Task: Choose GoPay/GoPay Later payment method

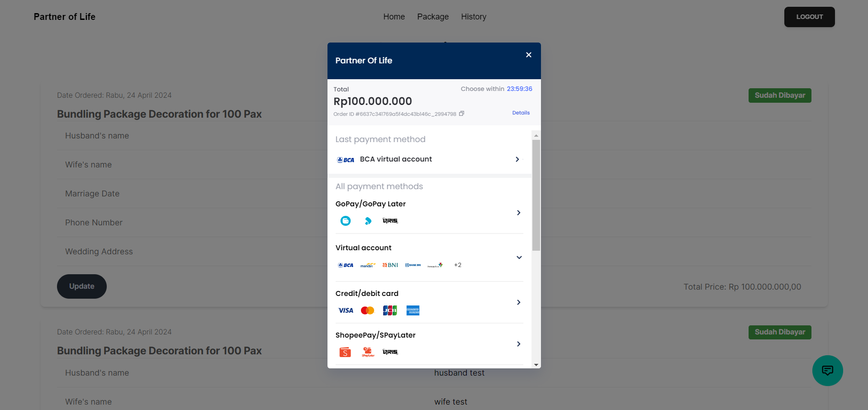Action: 429,212
